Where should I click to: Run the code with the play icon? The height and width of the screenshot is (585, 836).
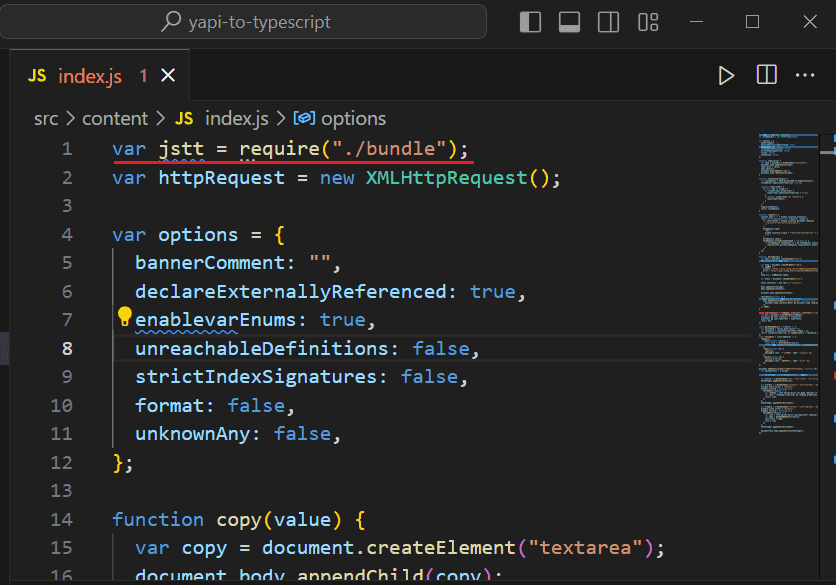pos(727,76)
